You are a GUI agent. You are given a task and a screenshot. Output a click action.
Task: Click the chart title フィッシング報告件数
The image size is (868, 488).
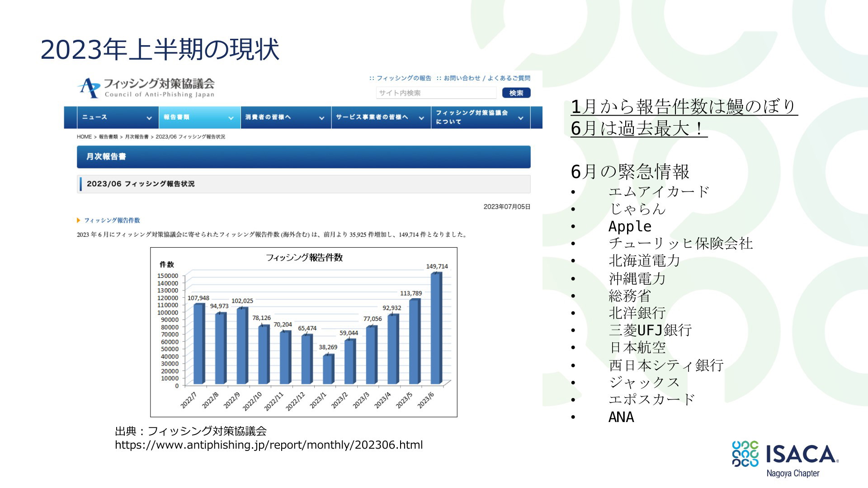tap(304, 258)
